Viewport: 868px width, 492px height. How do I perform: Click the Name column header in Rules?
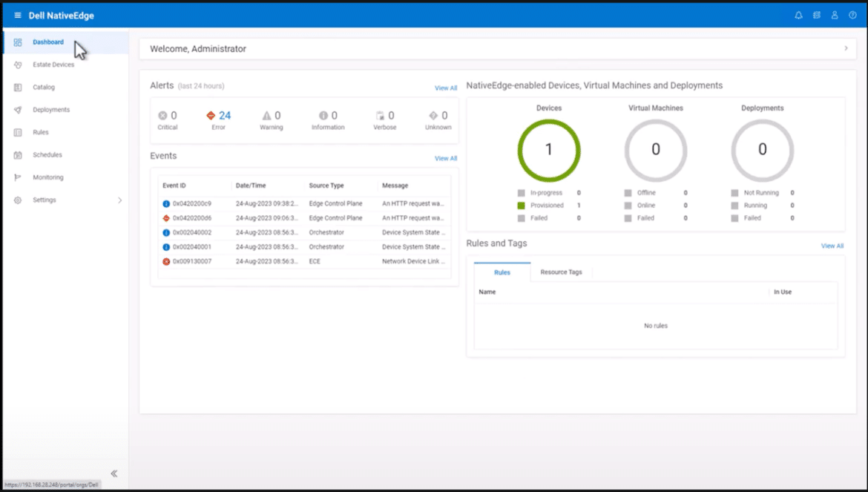coord(487,292)
